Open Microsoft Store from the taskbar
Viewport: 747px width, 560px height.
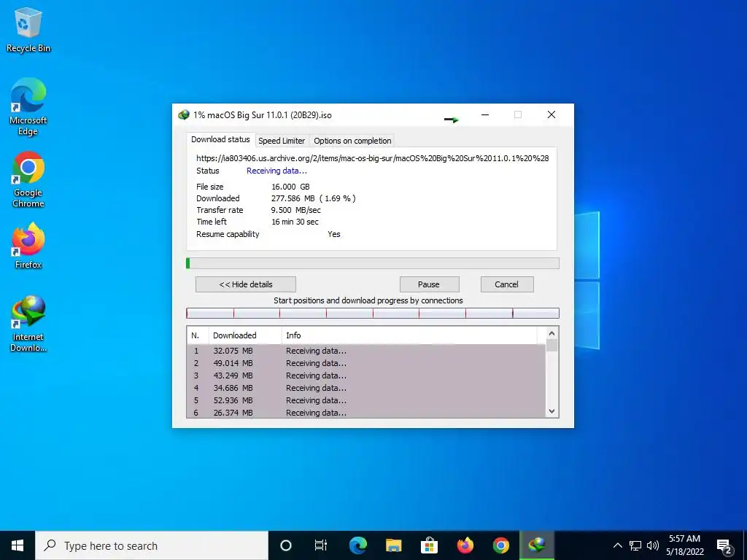coord(429,545)
